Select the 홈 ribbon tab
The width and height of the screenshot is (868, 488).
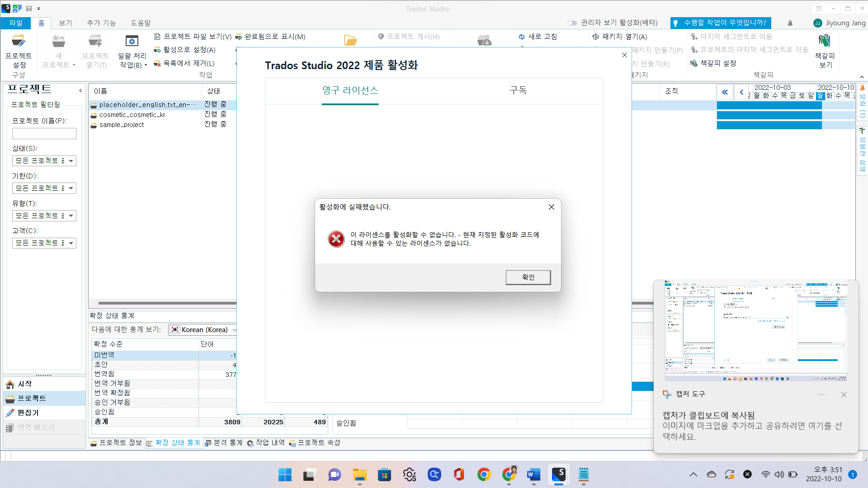pos(41,23)
